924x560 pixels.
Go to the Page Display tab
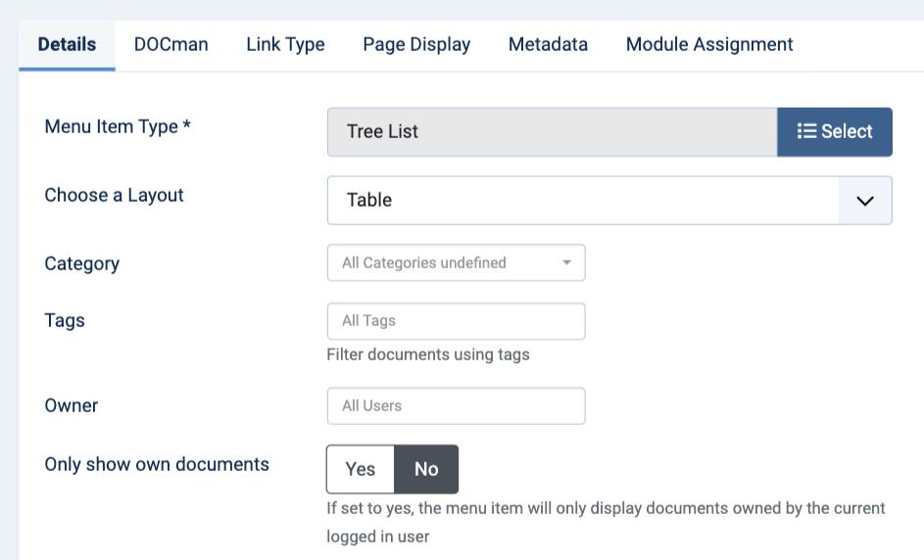pos(416,45)
